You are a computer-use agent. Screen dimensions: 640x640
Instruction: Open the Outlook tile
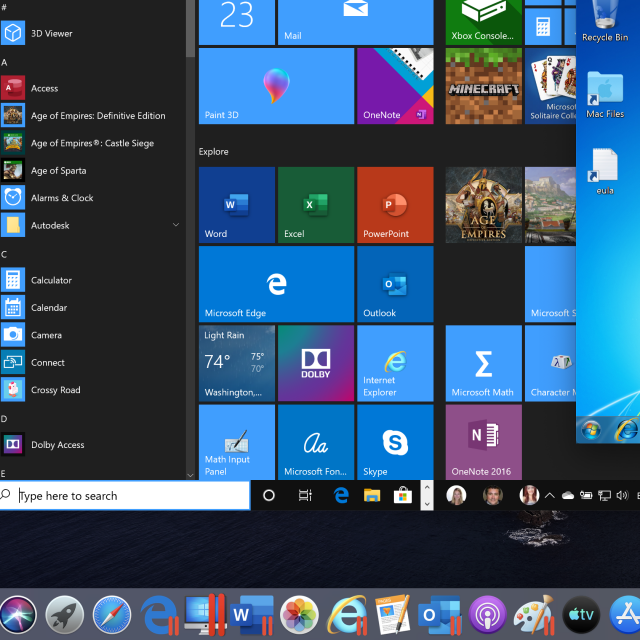[x=395, y=284]
